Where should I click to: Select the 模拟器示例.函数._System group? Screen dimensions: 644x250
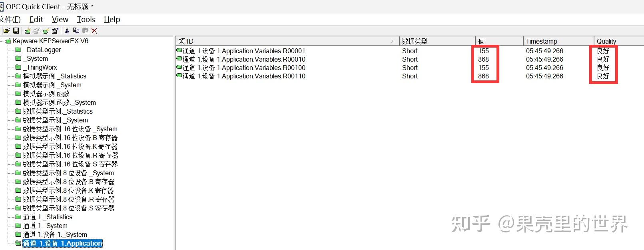point(60,102)
